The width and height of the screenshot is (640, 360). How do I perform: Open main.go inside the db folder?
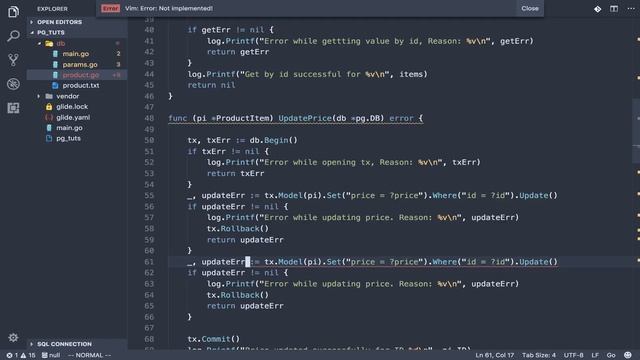click(76, 54)
